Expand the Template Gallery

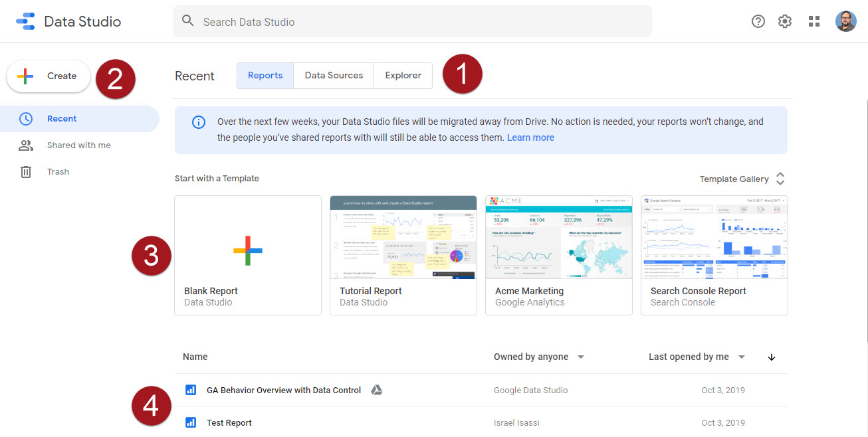(x=742, y=179)
